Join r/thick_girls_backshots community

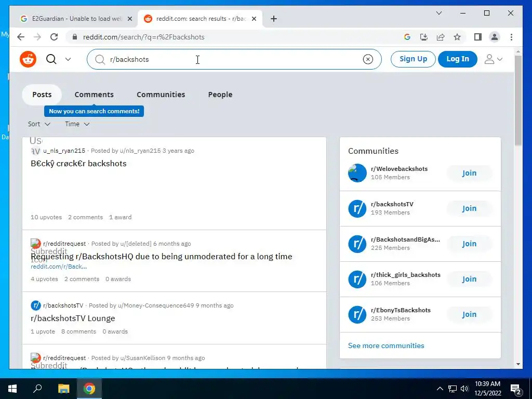469,279
